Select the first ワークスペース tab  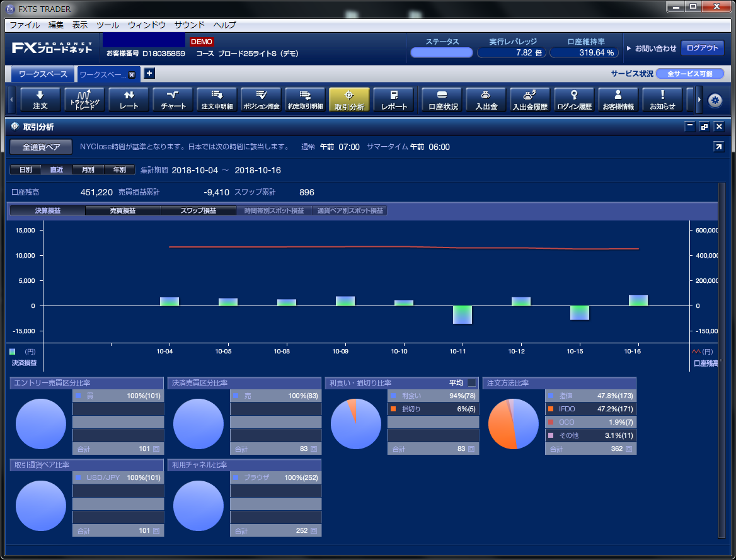pos(43,74)
